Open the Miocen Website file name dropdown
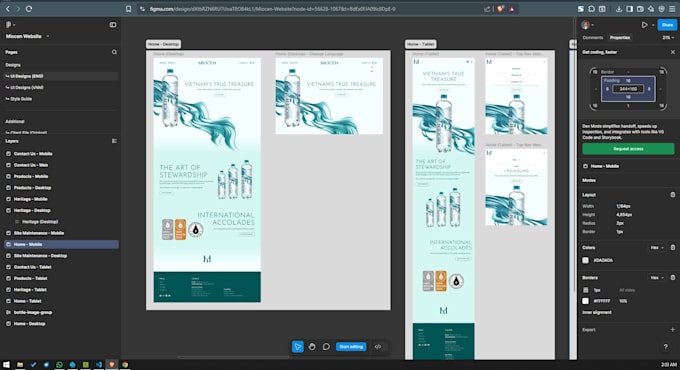Image resolution: width=680 pixels, height=370 pixels. [47, 36]
